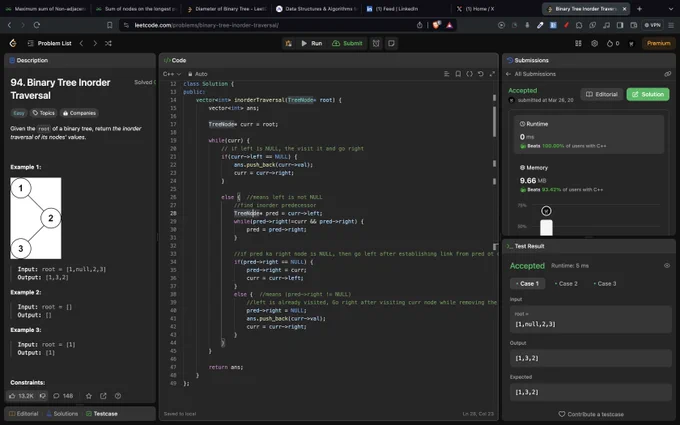Open the timer alarm clock icon
The image size is (680, 425).
click(376, 43)
